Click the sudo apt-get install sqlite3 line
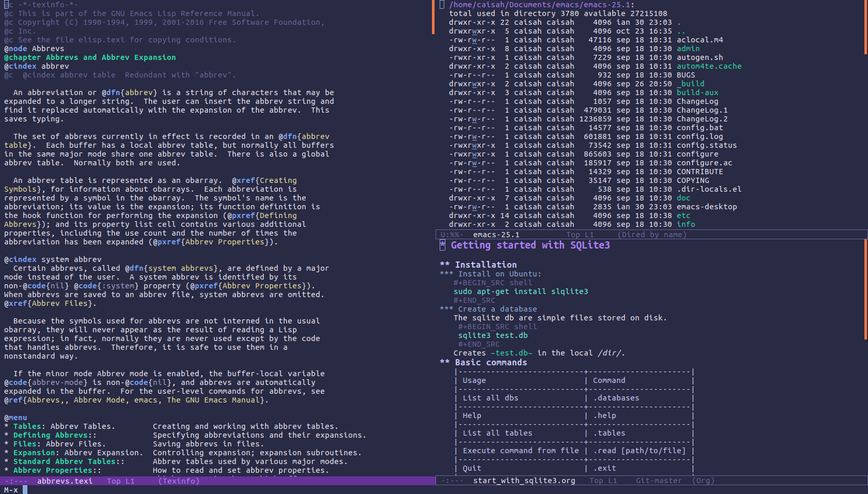Viewport: 868px width, 494px height. pyautogui.click(x=521, y=291)
